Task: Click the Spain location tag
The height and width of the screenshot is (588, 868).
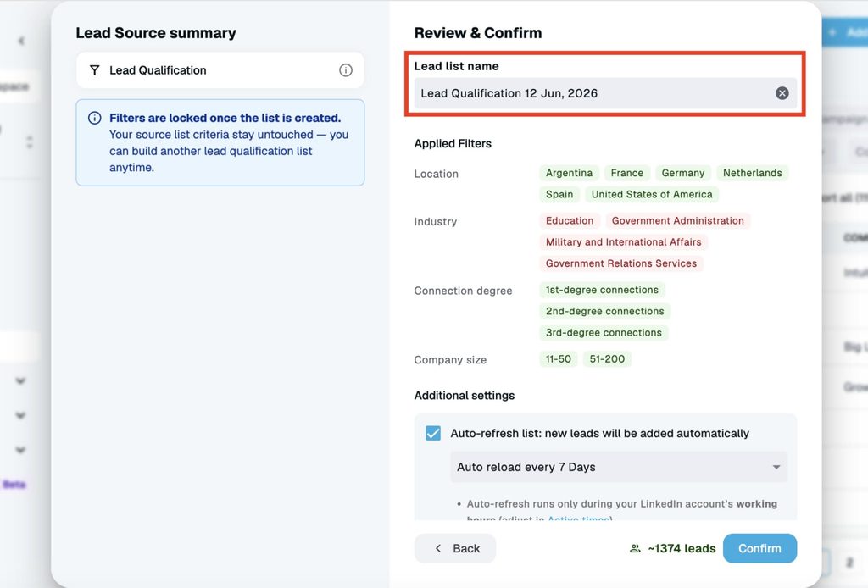Action: pos(559,194)
